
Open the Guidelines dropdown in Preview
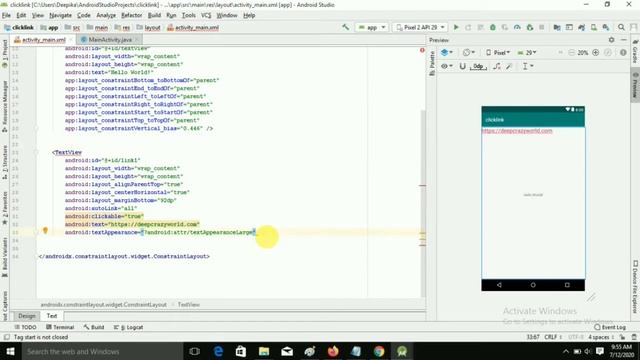(x=527, y=66)
